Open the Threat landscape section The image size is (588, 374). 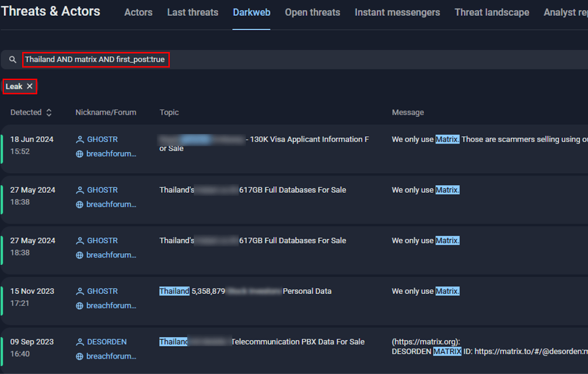pyautogui.click(x=492, y=12)
